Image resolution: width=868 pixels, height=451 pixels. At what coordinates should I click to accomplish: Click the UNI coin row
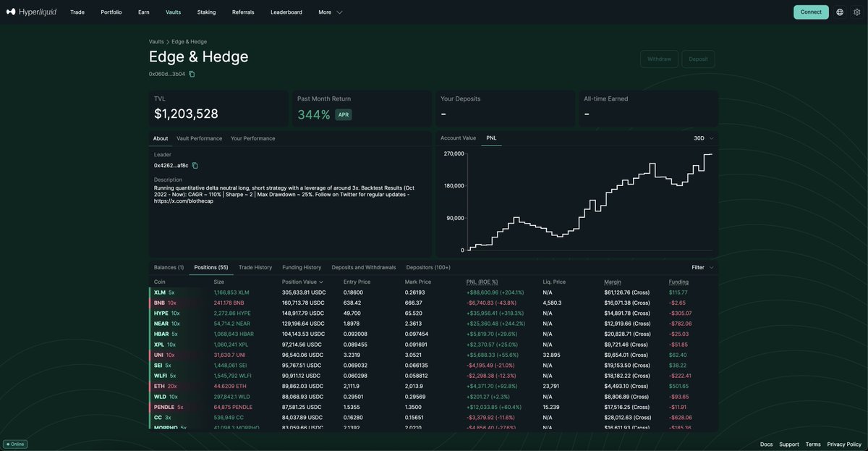433,355
